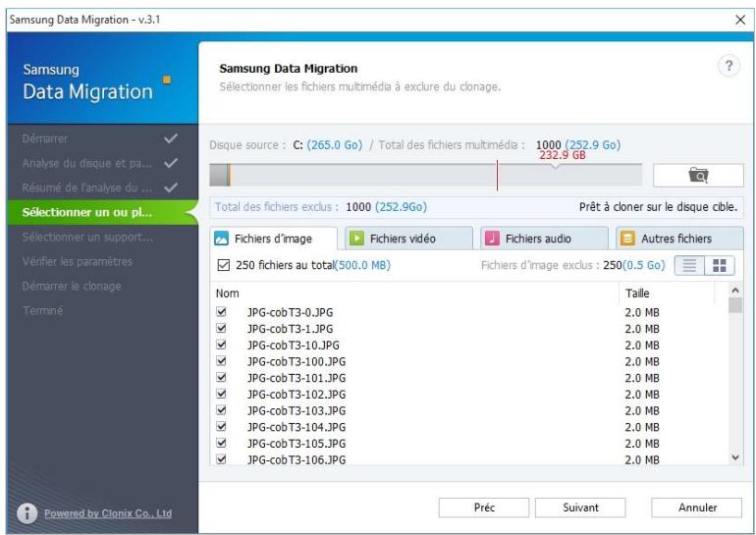Uncheck JPG-cobT3-104.JPG
This screenshot has width=756, height=535.
point(221,427)
